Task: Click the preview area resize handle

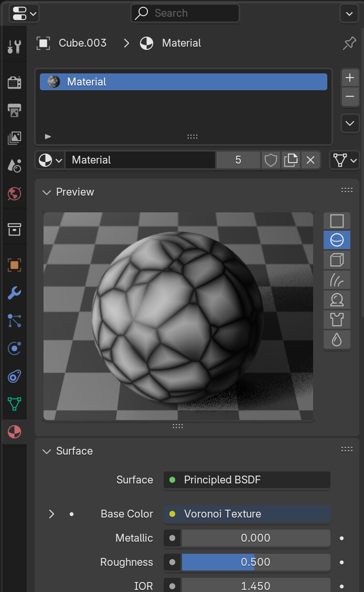Action: [178, 426]
